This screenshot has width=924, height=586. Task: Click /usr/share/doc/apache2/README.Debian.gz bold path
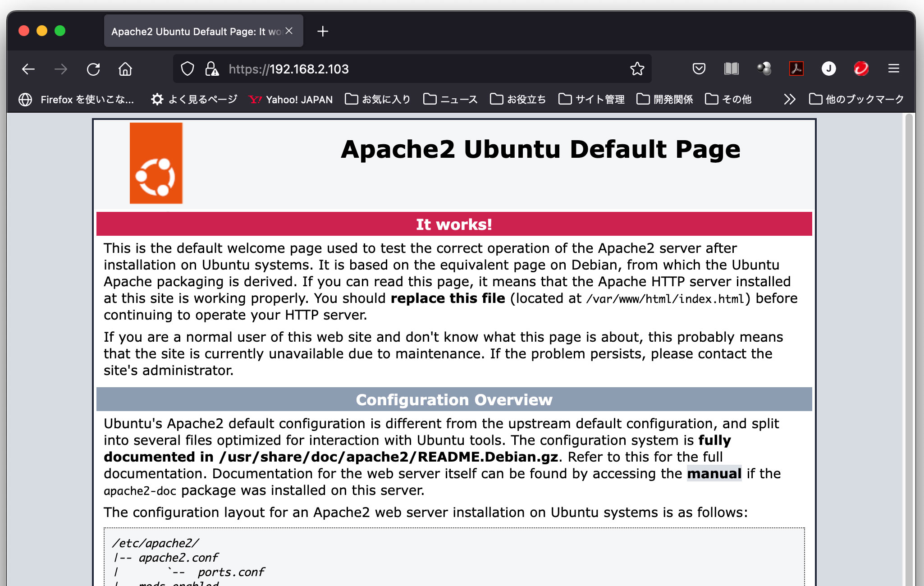click(x=389, y=457)
